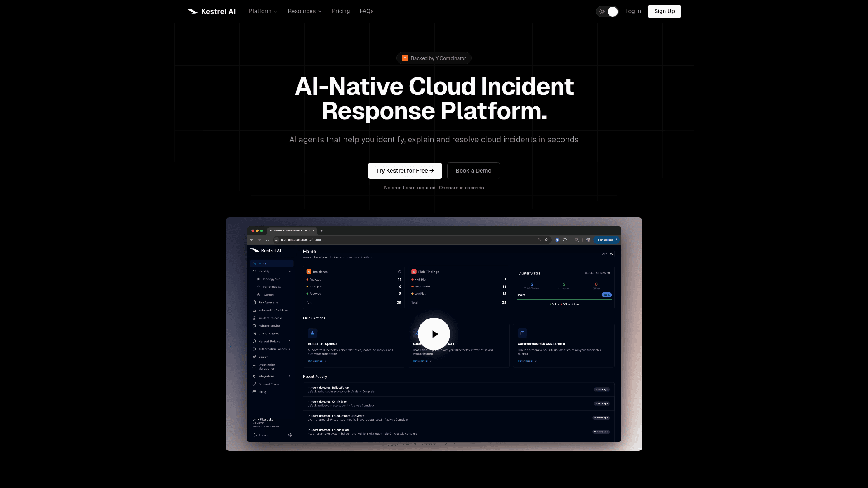The height and width of the screenshot is (488, 868).
Task: Click the Onboard Cluster key icon
Action: tap(255, 384)
